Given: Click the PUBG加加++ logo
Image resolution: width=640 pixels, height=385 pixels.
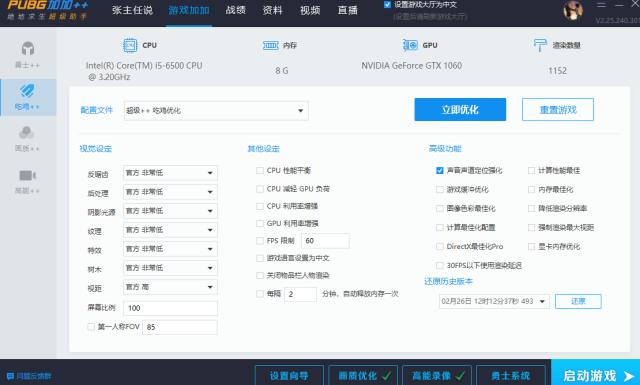Looking at the screenshot, I should point(47,10).
